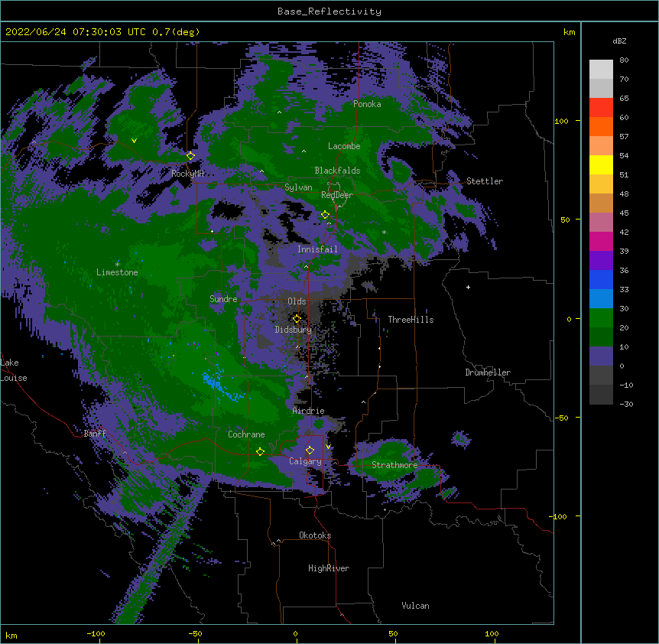
Task: Click the Vulcan label
Action: coord(415,606)
